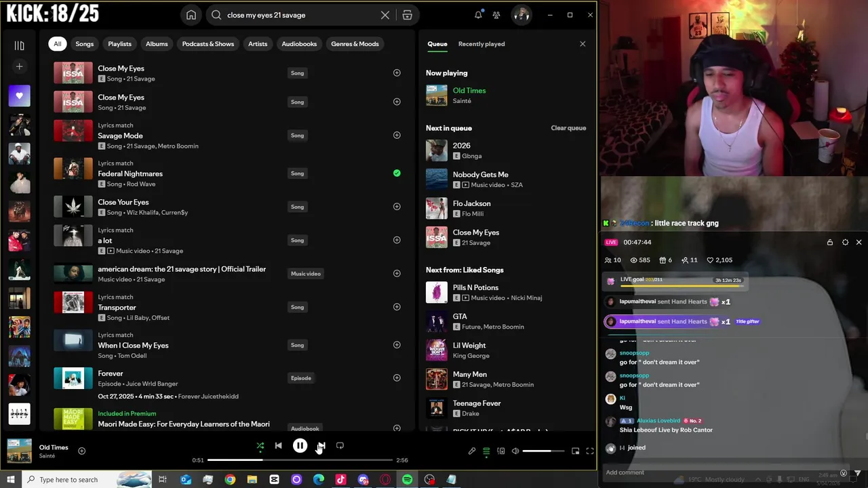
Task: Filter results by Albums
Action: tap(157, 44)
